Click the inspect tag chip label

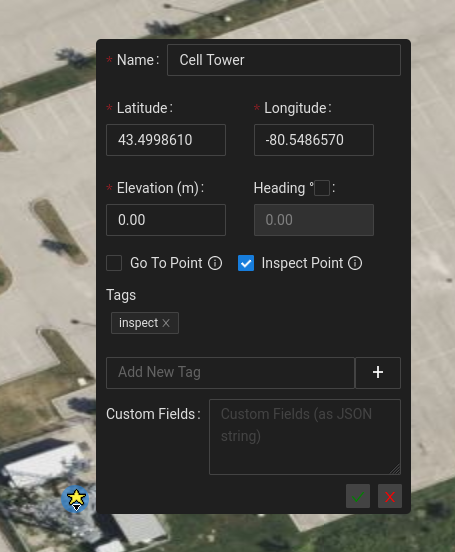pyautogui.click(x=138, y=323)
